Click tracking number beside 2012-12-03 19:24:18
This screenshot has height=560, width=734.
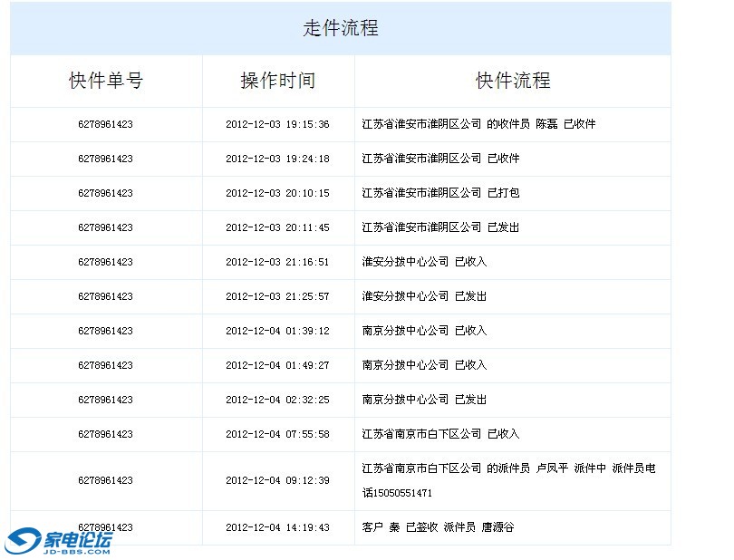tap(106, 159)
